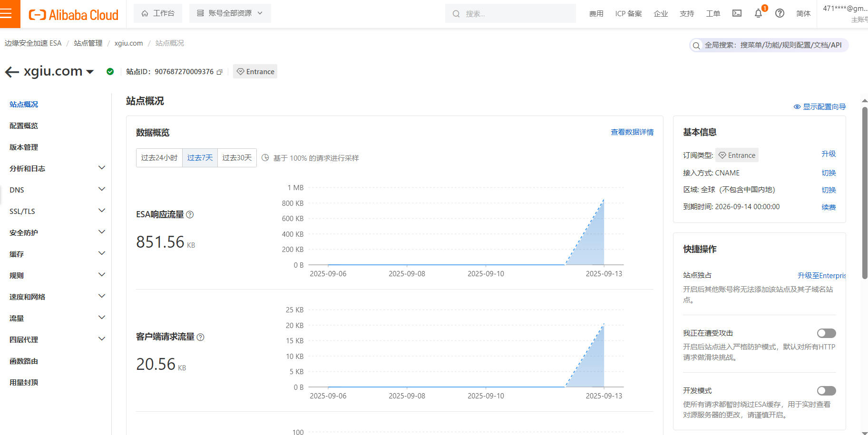Expand the 流量 sidebar section

[x=57, y=318]
